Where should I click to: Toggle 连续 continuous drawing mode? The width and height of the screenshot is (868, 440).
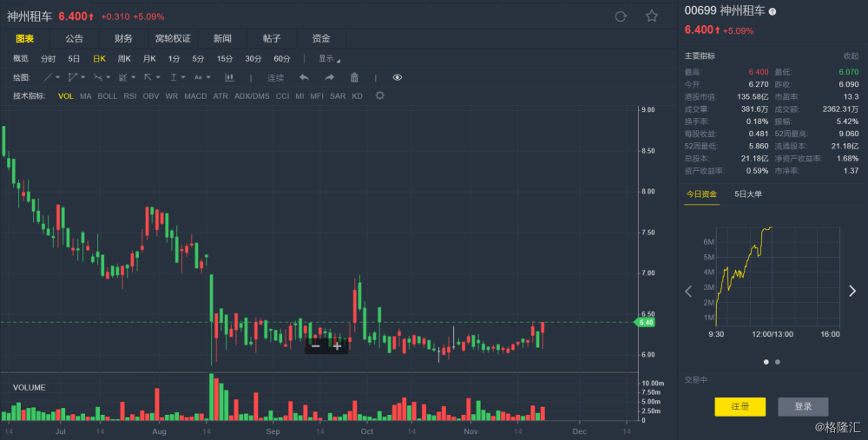click(275, 77)
